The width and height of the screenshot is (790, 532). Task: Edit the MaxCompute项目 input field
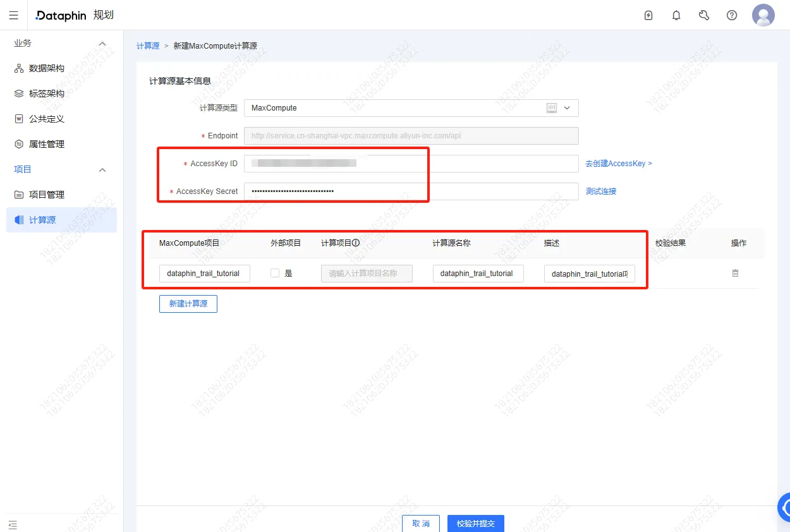pos(205,274)
